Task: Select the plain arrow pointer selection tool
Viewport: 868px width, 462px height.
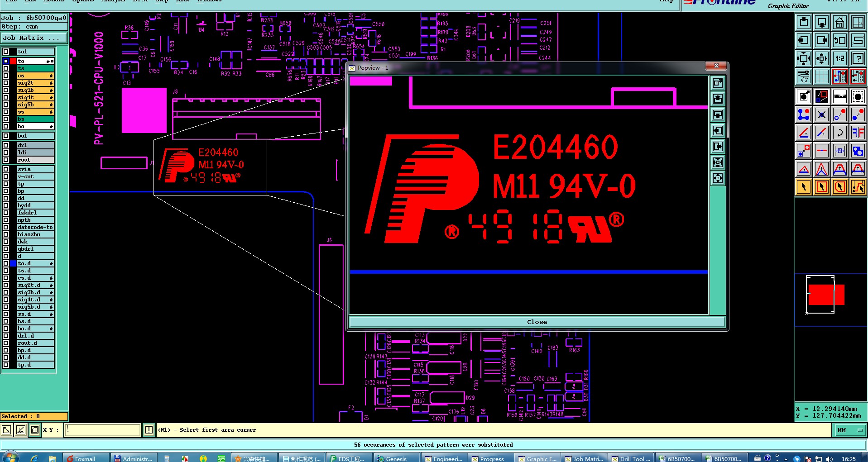Action: [804, 187]
